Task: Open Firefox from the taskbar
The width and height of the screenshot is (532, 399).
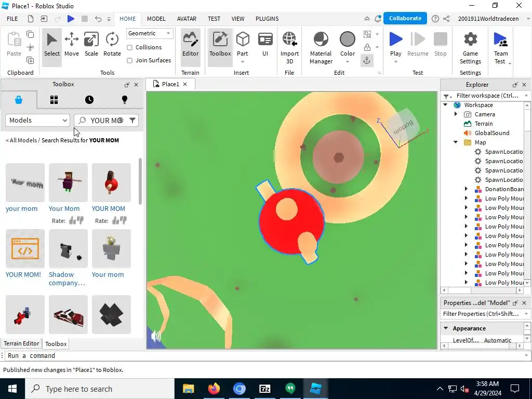Action: 214,389
